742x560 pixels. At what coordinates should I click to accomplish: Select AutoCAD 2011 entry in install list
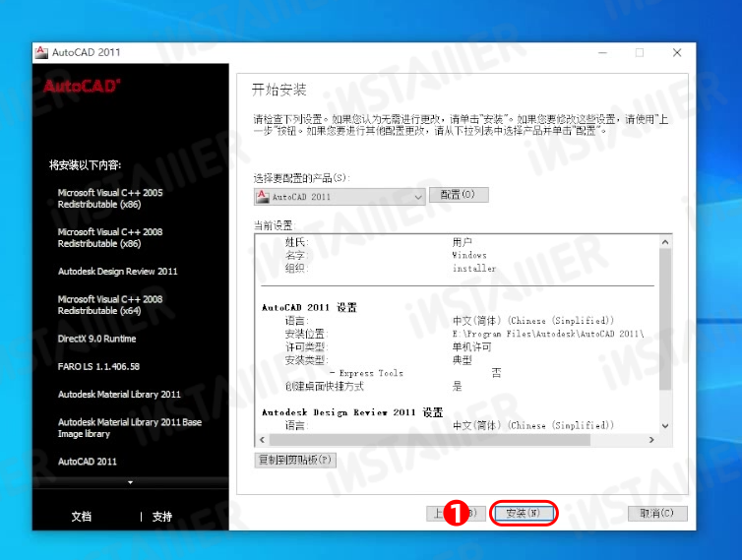click(87, 462)
